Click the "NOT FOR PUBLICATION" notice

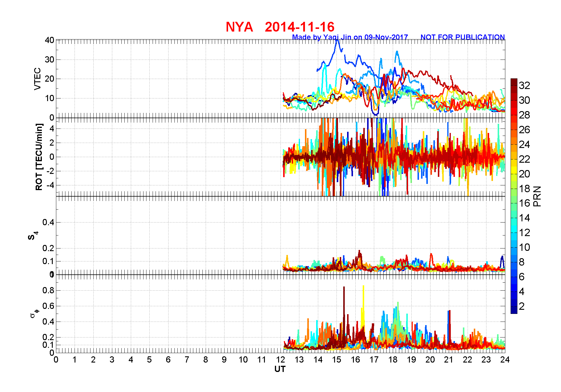(463, 37)
